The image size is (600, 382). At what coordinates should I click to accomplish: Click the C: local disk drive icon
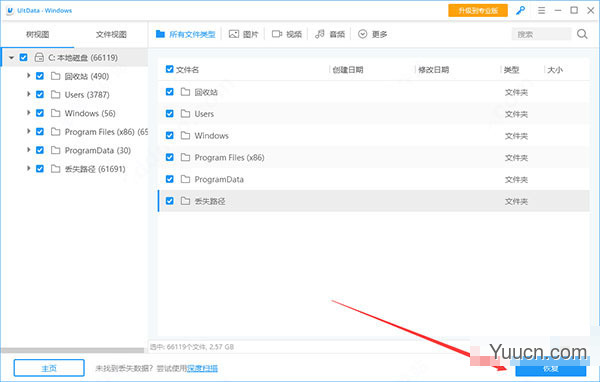click(x=39, y=58)
